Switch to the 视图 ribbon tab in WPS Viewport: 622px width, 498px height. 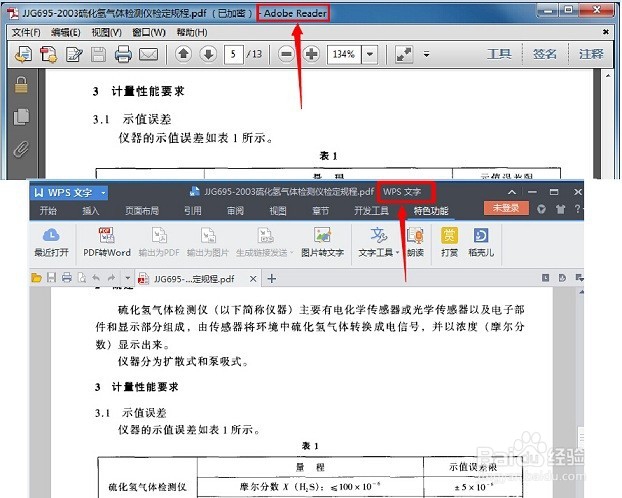coord(278,210)
